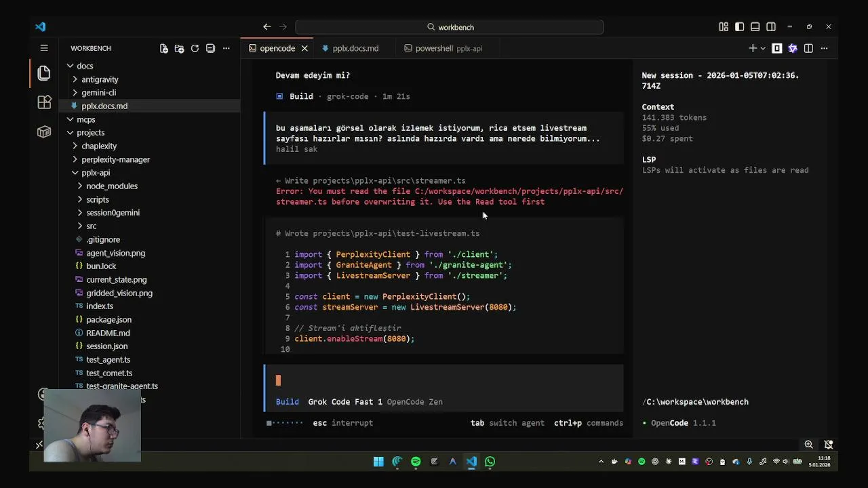Open editor More Actions ellipsis

[824, 48]
